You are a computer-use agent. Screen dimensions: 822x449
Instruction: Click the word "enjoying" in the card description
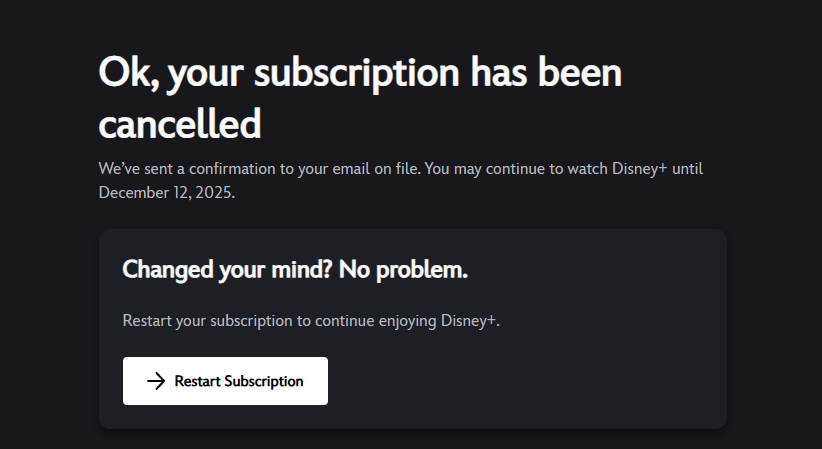404,321
